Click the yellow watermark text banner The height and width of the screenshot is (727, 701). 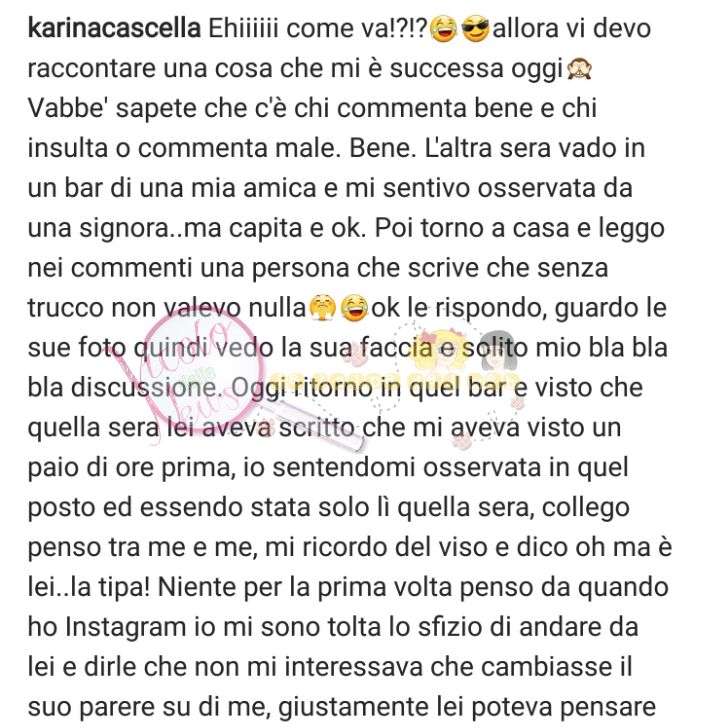[394, 379]
